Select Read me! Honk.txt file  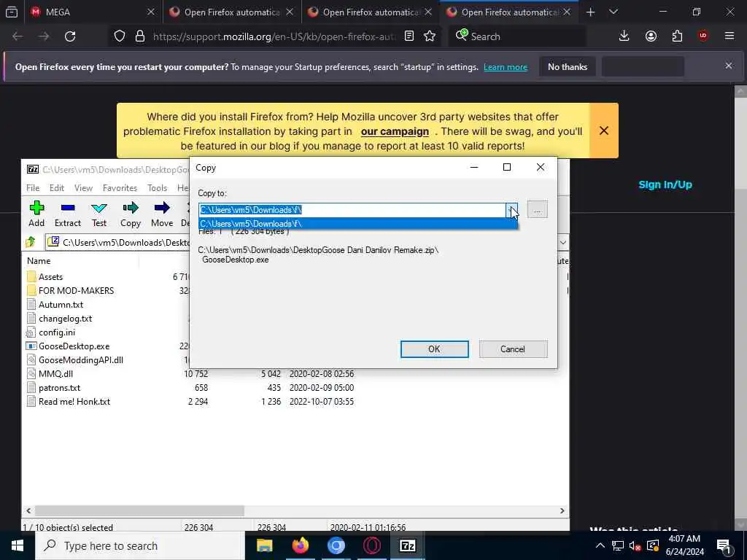(x=74, y=402)
